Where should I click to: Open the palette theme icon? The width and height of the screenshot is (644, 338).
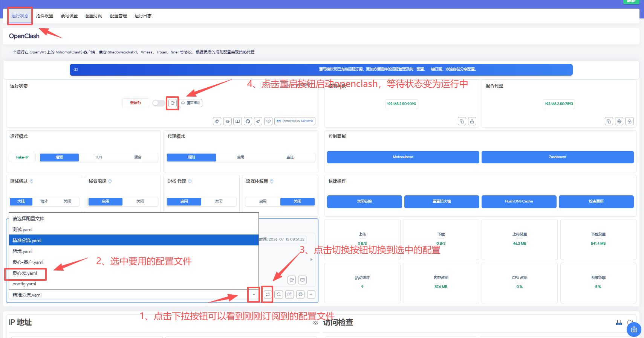(217, 121)
